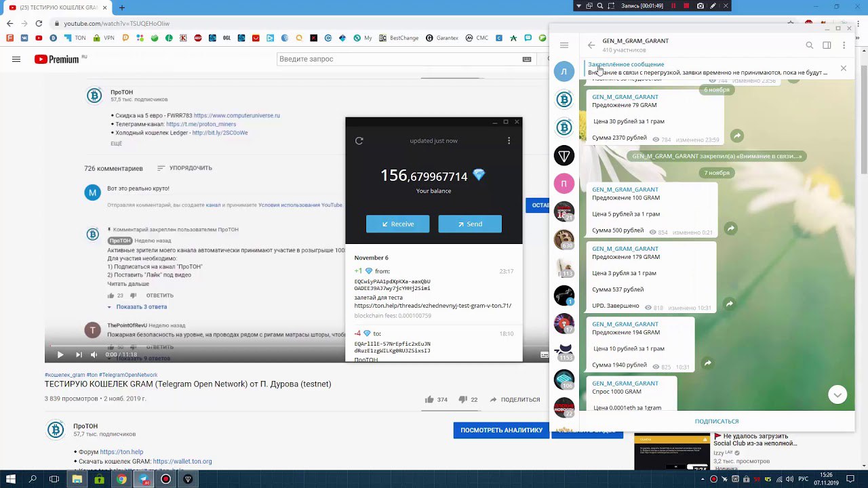This screenshot has height=488, width=868.
Task: Expand the description with 'ЕЩЁ'
Action: coord(117,144)
